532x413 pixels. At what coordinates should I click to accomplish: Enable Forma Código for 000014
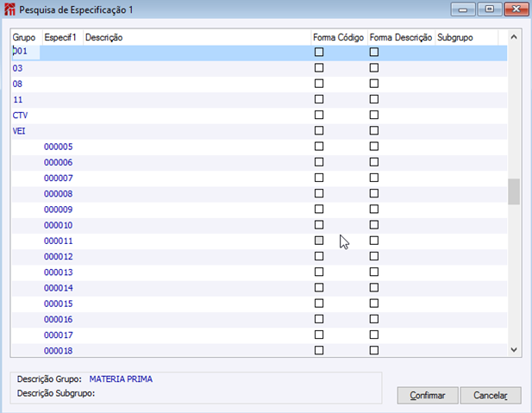(x=319, y=287)
